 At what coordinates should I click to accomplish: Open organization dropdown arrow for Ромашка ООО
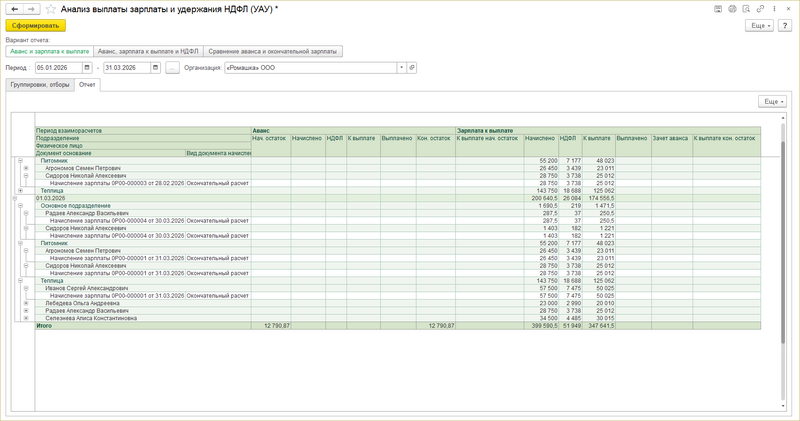(x=402, y=67)
